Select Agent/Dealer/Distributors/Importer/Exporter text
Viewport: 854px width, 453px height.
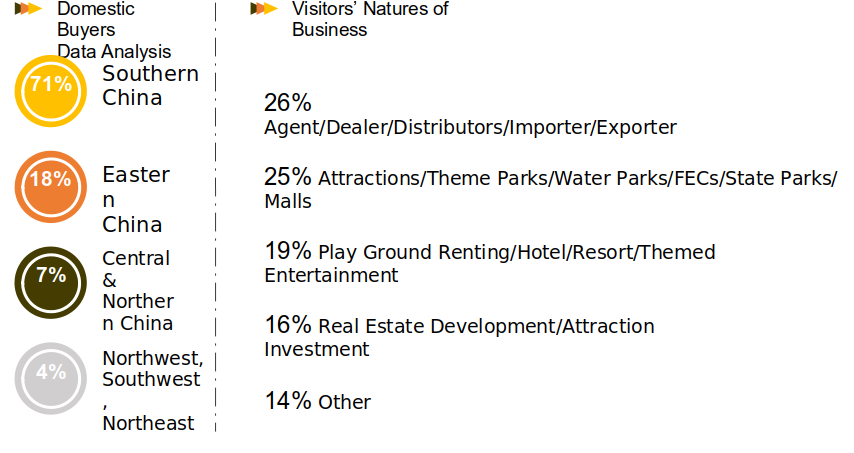pos(471,127)
